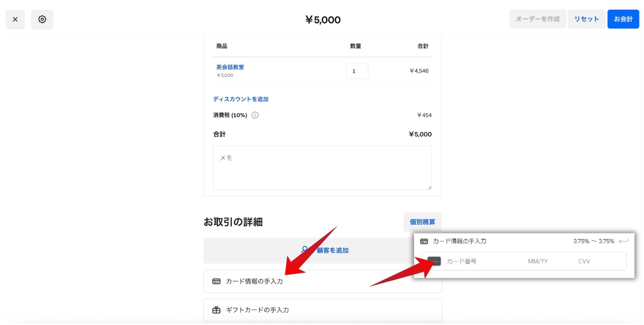This screenshot has width=644, height=325.
Task: Click the ¥4,546 item total
Action: (x=419, y=71)
